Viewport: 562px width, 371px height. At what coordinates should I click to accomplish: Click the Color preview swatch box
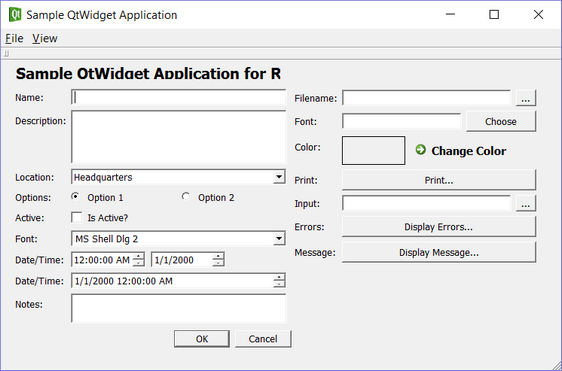click(x=373, y=151)
